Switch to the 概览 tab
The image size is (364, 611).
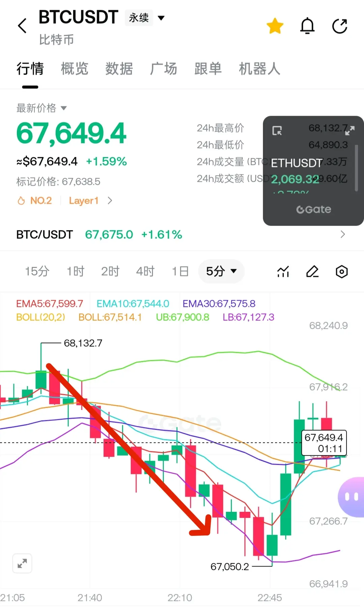coord(74,69)
